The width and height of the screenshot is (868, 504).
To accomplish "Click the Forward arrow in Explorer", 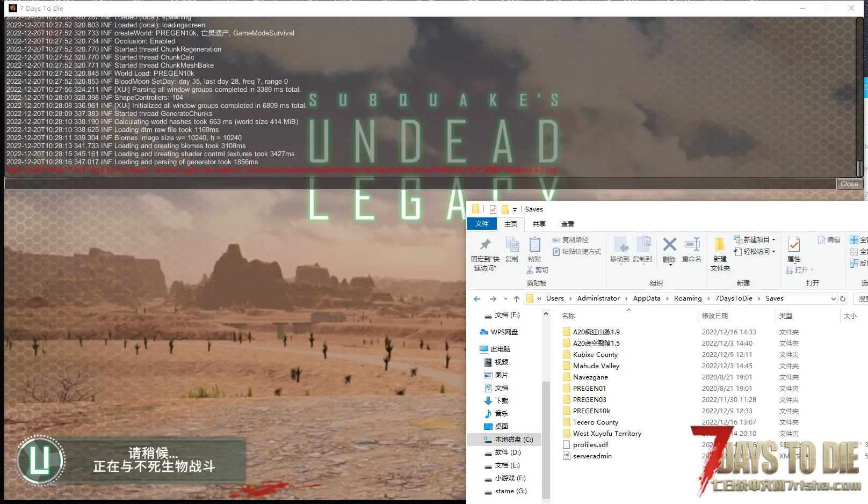I will tap(493, 298).
